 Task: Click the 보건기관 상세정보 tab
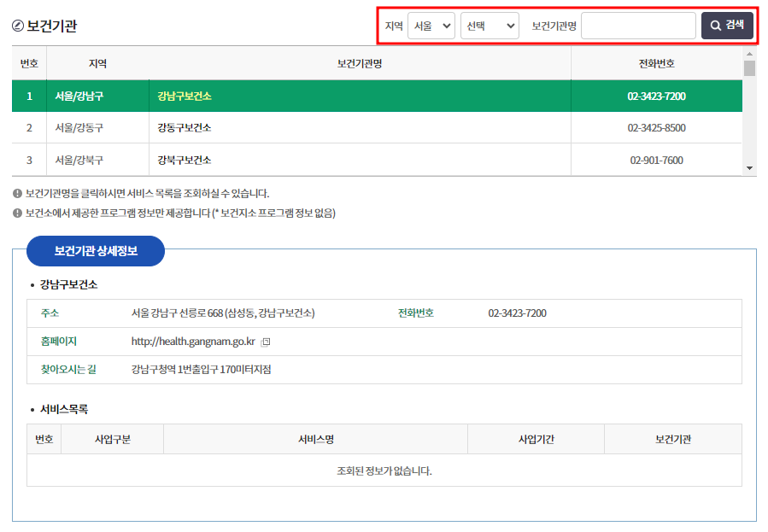pyautogui.click(x=96, y=250)
